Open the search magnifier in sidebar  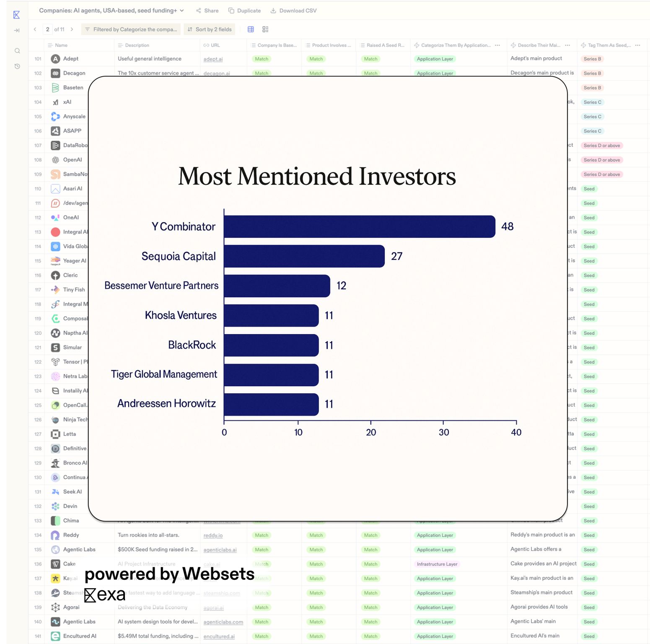coord(17,51)
